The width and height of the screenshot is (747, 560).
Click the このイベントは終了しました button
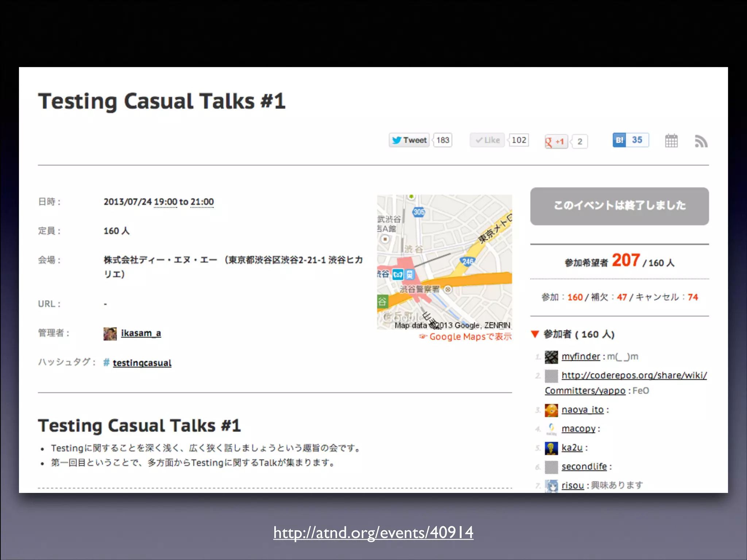[619, 206]
